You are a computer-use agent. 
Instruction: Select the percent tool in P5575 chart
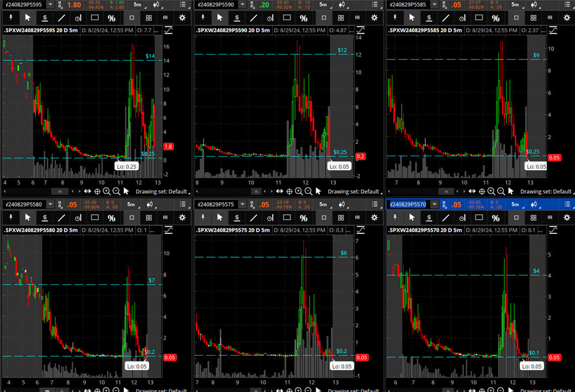[x=303, y=218]
